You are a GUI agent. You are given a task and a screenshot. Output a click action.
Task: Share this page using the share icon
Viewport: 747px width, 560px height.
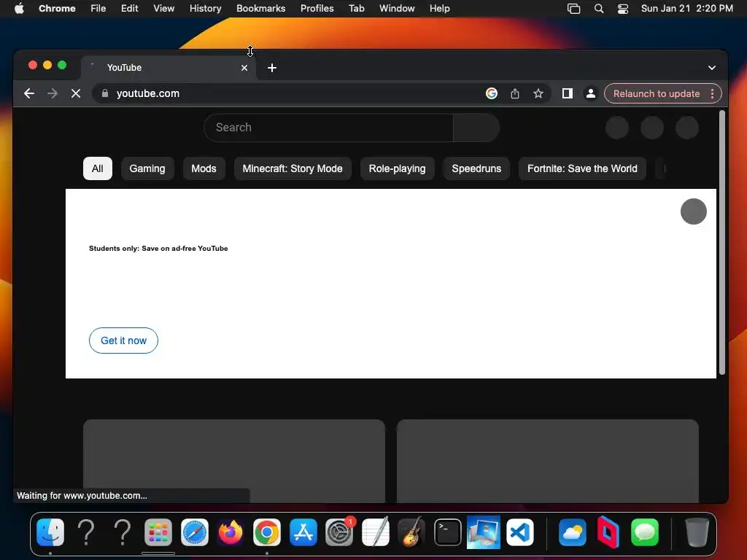click(515, 93)
